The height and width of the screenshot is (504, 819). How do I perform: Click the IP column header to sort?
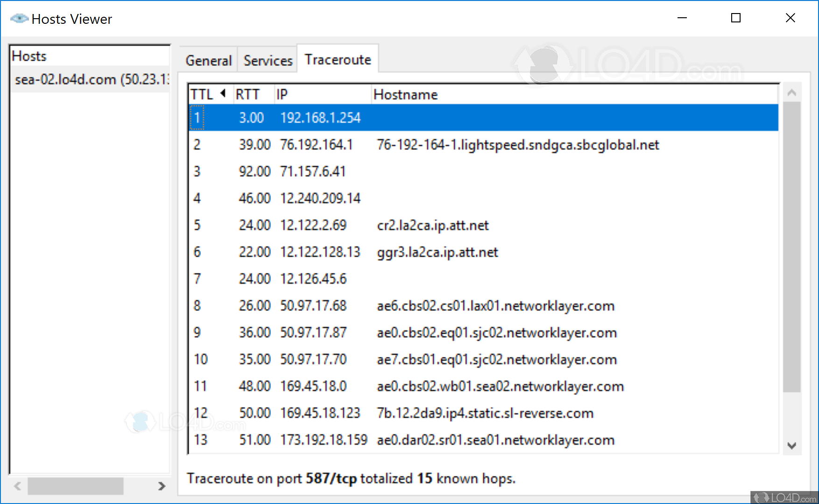(282, 94)
